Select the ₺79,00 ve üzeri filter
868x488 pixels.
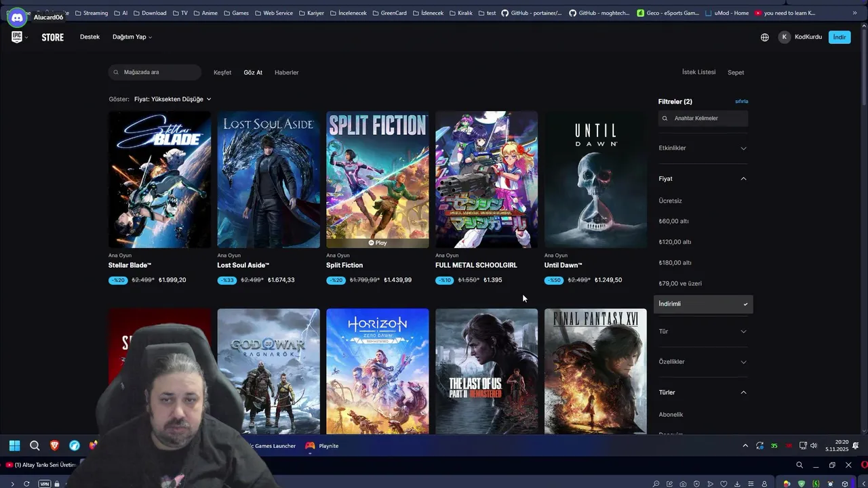680,283
